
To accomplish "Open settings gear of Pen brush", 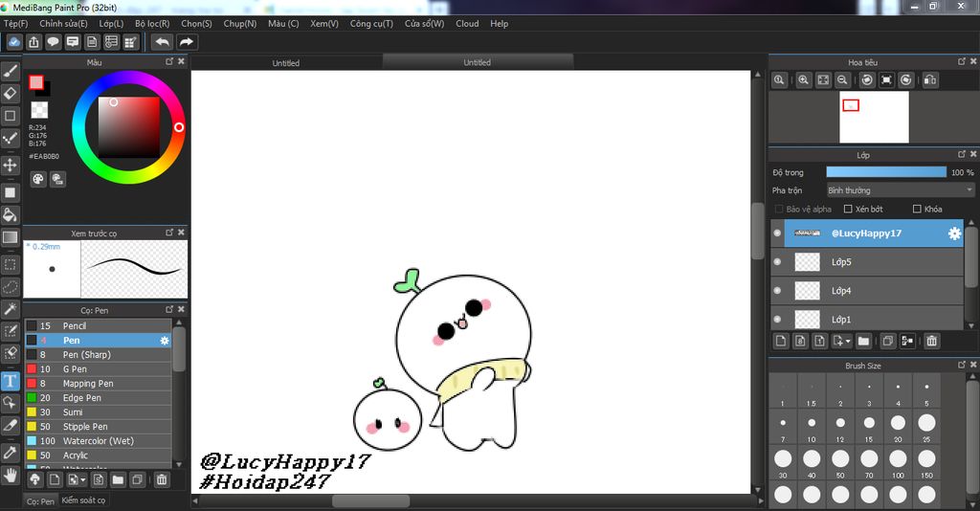I will point(165,341).
